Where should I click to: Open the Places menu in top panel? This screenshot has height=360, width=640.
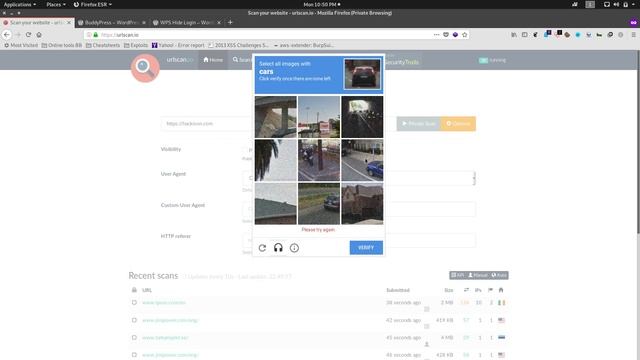56,4
